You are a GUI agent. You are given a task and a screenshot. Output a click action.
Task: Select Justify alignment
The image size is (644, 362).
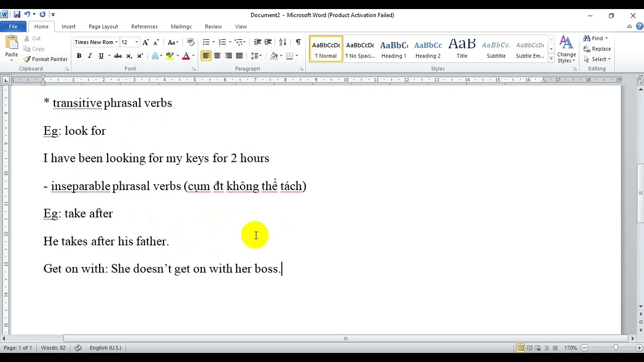coord(239,56)
